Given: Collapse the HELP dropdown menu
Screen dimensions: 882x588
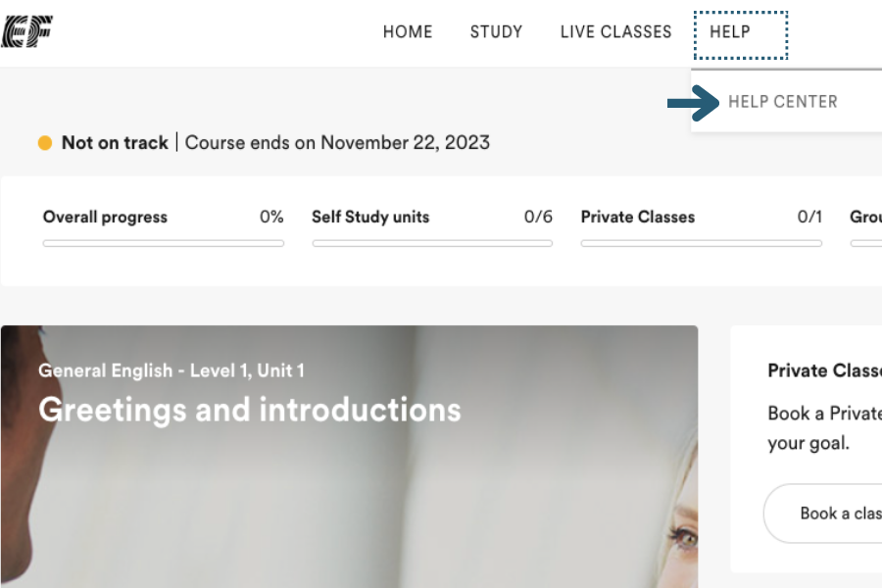Looking at the screenshot, I should click(x=730, y=32).
